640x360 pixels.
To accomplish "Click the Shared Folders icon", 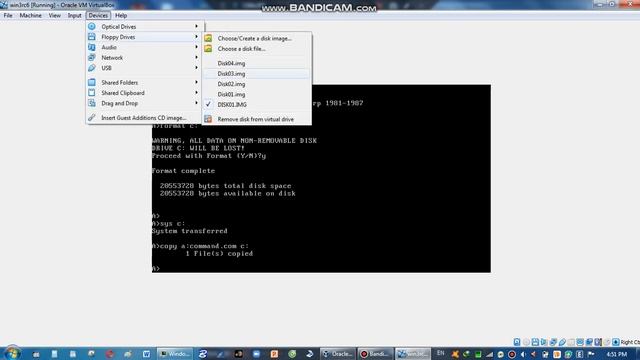I will click(92, 82).
